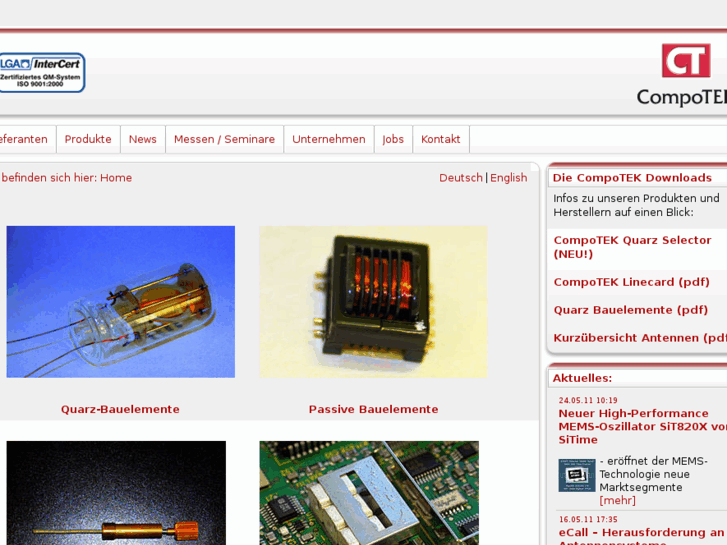Click the date '16.05.11 17:35'
Screen dimensions: 727x545
[588, 519]
